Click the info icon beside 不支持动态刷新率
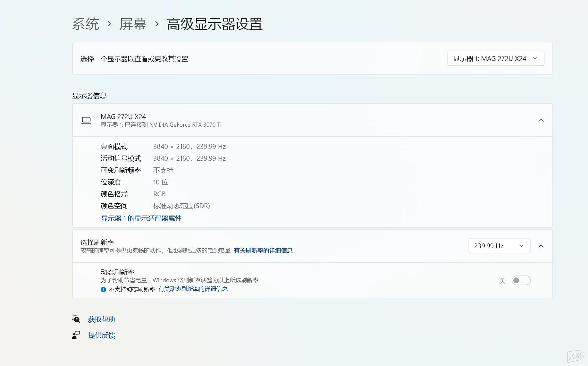 [103, 289]
